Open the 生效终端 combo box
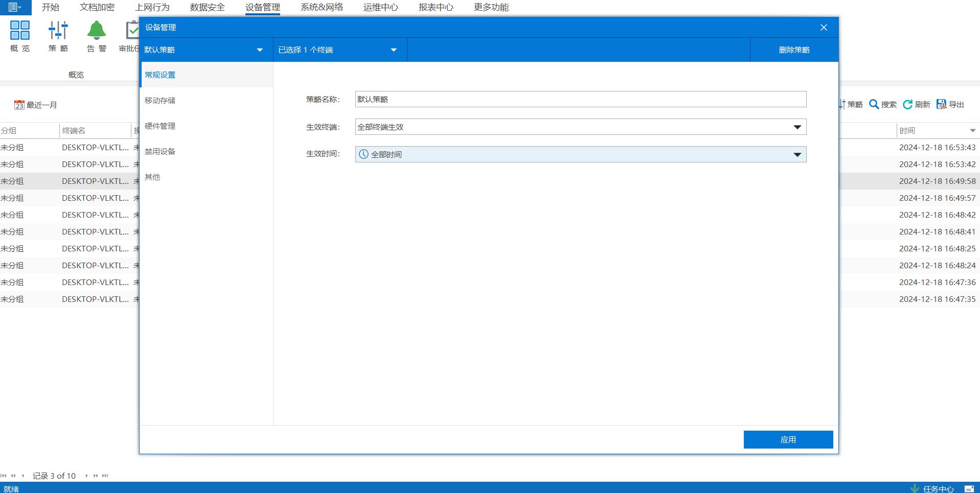The height and width of the screenshot is (493, 980). pyautogui.click(x=580, y=127)
